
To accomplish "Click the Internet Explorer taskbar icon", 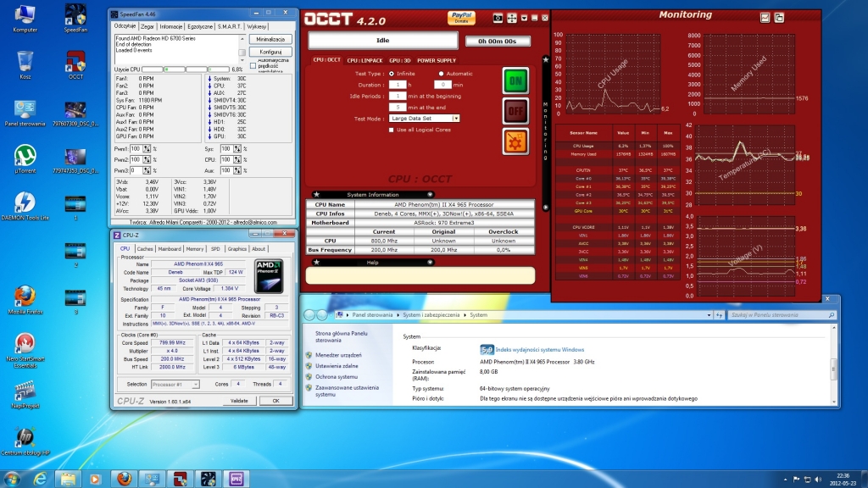I will coord(39,479).
